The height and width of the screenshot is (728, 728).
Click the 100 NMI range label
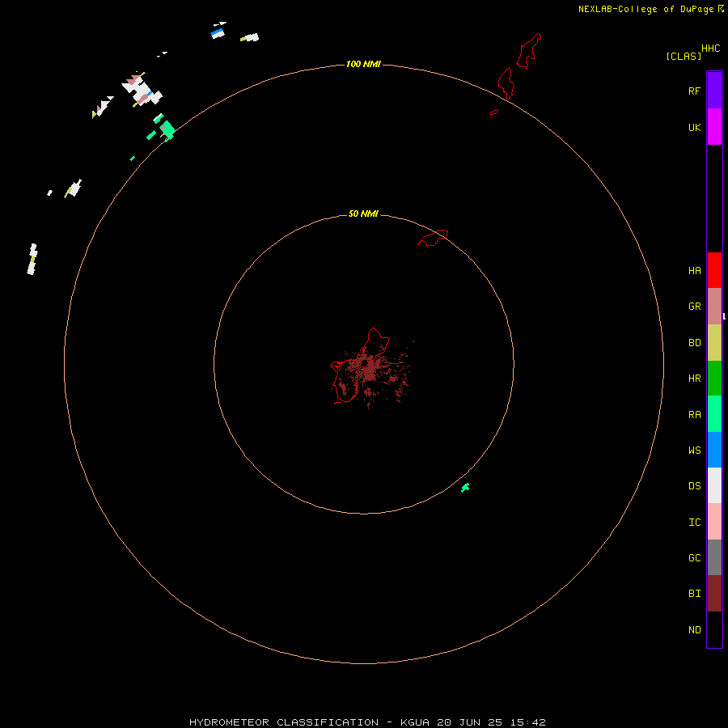363,64
